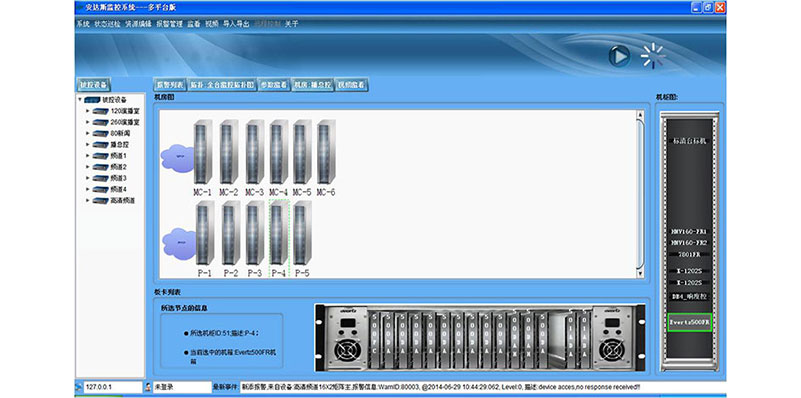
Task: Collapse the root 被控设备 tree node
Action: (79, 100)
